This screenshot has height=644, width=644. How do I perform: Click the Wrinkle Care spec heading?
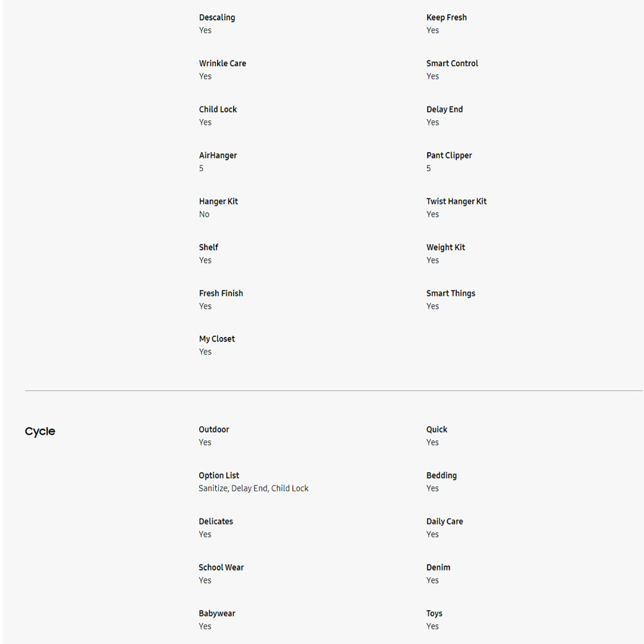pyautogui.click(x=222, y=63)
